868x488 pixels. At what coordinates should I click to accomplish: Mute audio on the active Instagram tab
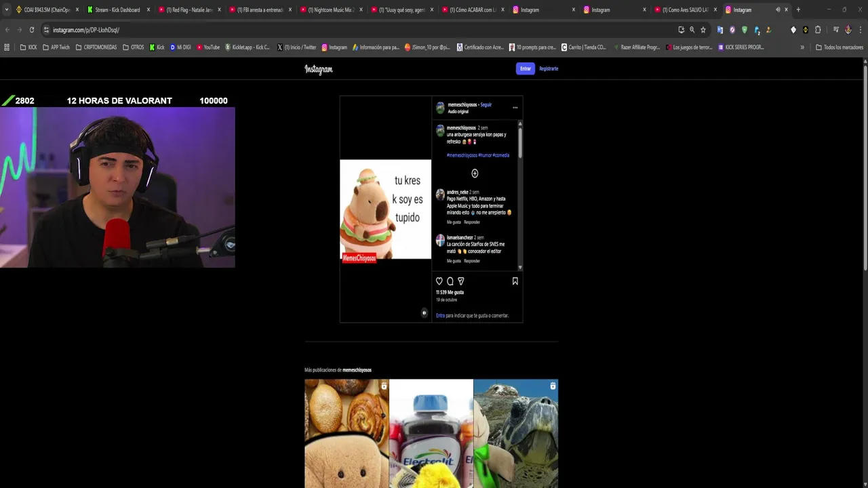click(x=778, y=9)
